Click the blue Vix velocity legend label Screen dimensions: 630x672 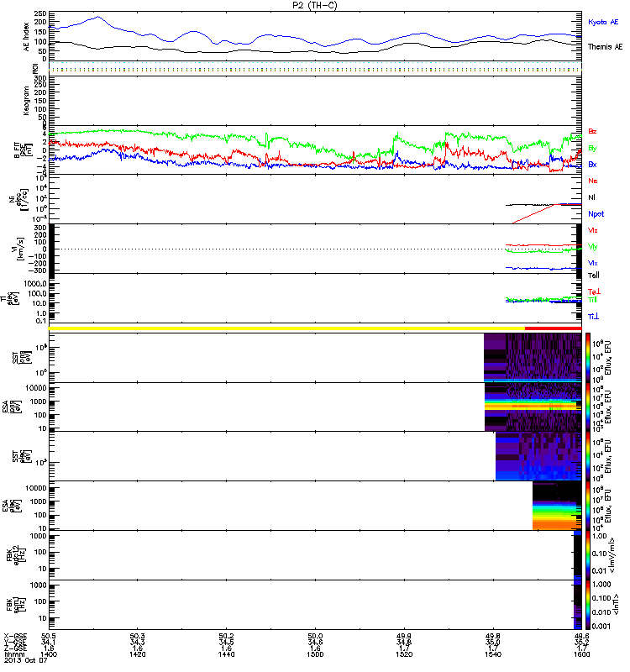(592, 263)
